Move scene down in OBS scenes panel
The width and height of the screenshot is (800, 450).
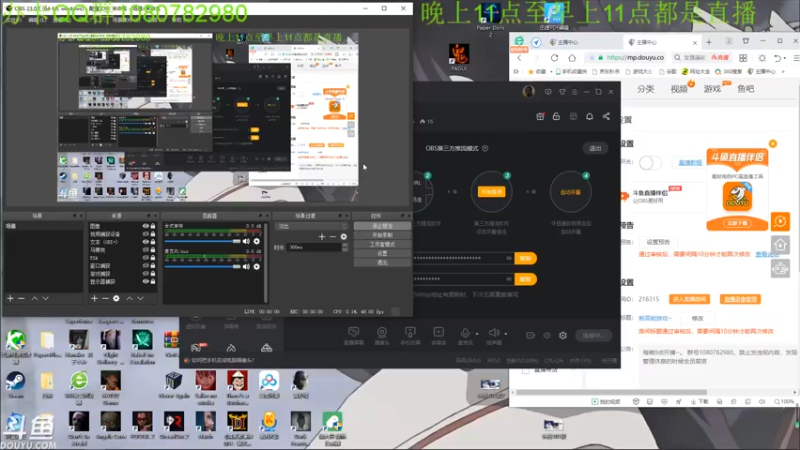click(45, 298)
